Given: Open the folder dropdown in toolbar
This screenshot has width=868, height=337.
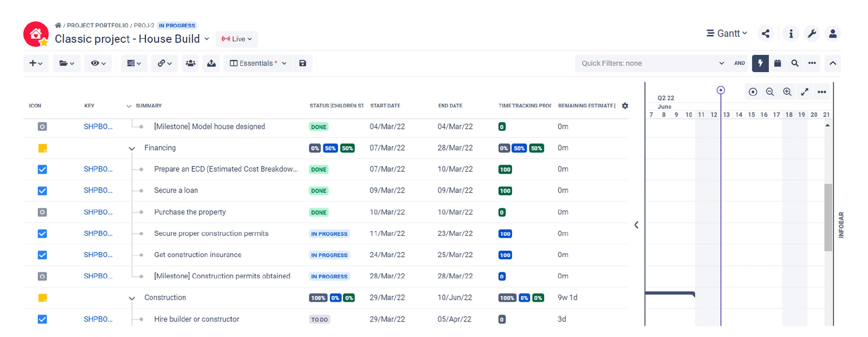Looking at the screenshot, I should pyautogui.click(x=67, y=63).
